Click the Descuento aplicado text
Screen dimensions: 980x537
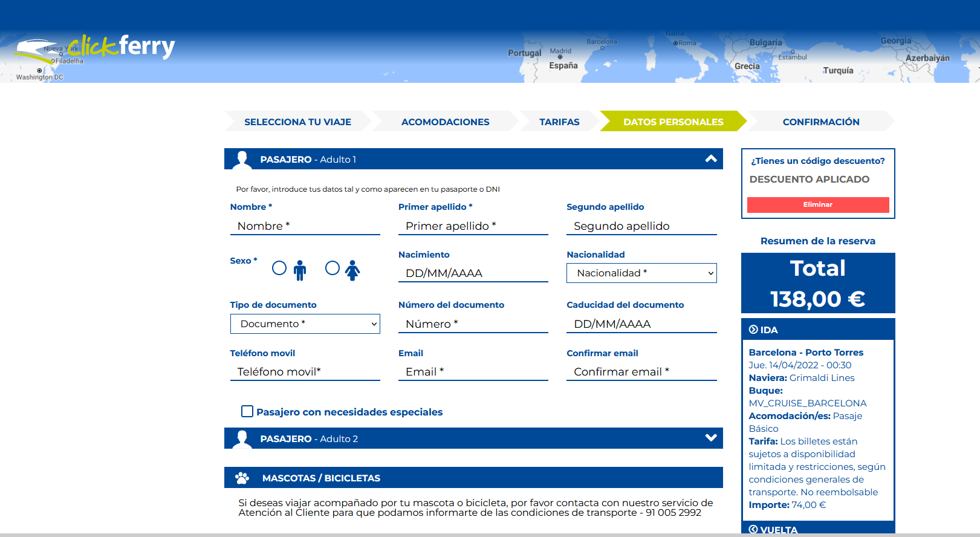tap(810, 179)
